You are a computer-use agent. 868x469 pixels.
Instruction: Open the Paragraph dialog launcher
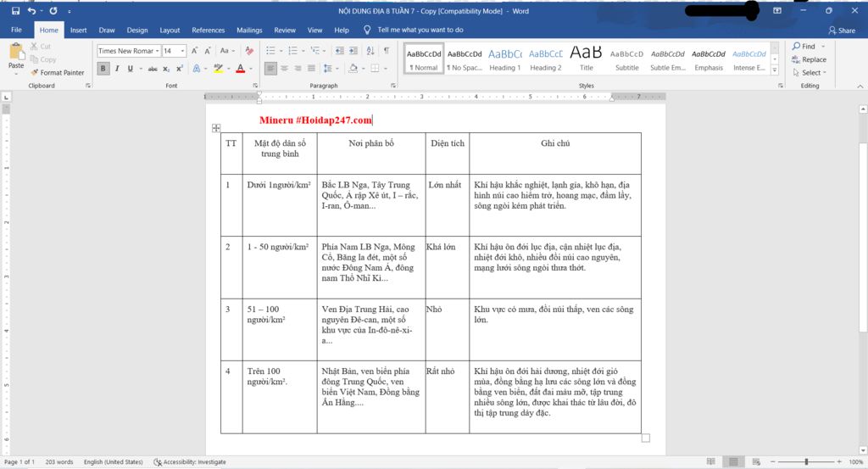coord(393,86)
